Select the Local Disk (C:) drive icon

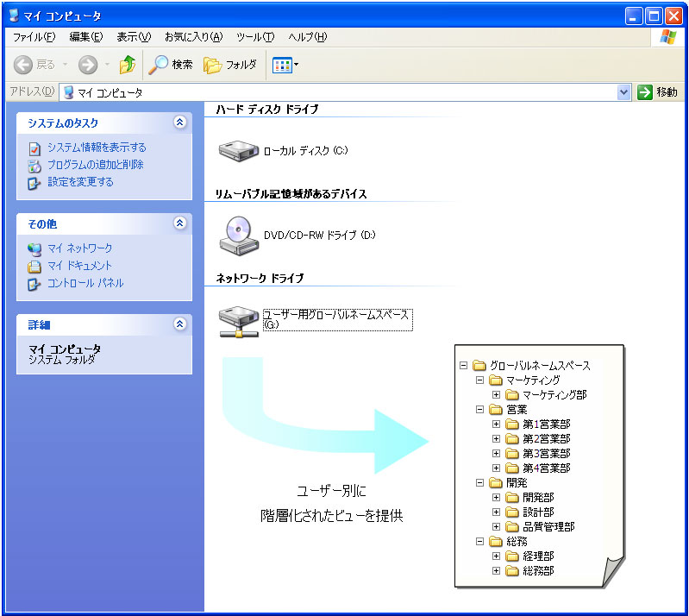pos(239,151)
